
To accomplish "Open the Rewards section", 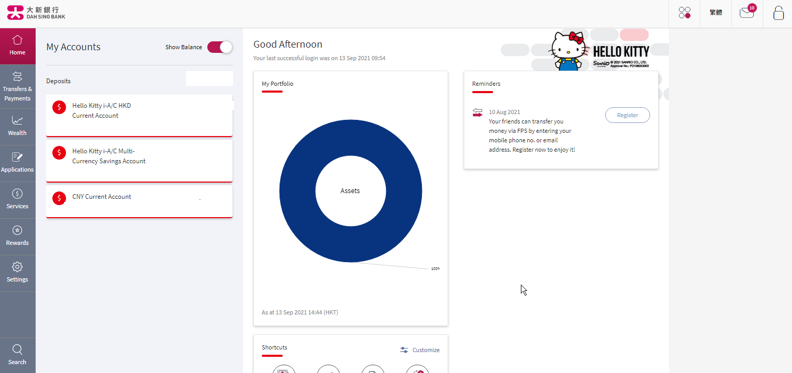I will pyautogui.click(x=18, y=236).
